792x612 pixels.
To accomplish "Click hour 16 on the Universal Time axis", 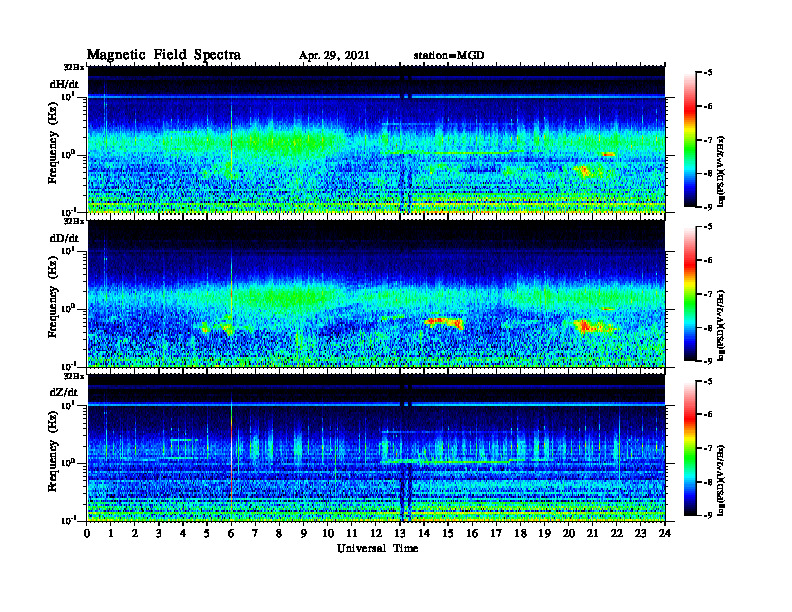I will click(x=472, y=533).
